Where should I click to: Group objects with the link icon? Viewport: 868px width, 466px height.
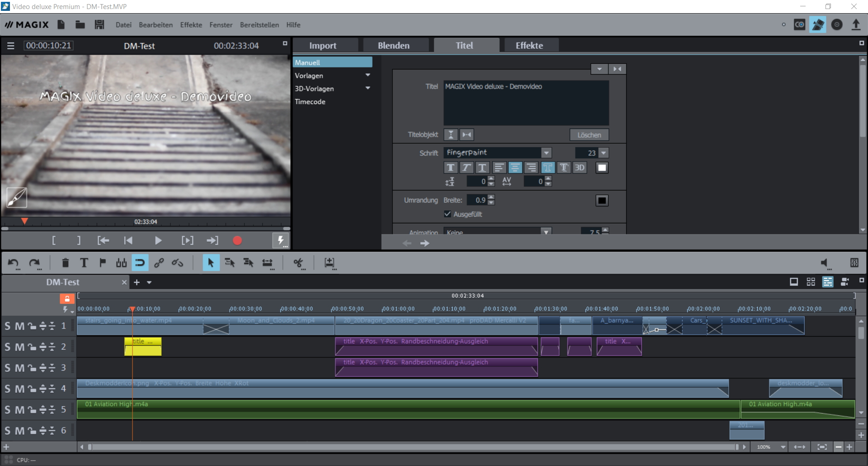click(159, 263)
